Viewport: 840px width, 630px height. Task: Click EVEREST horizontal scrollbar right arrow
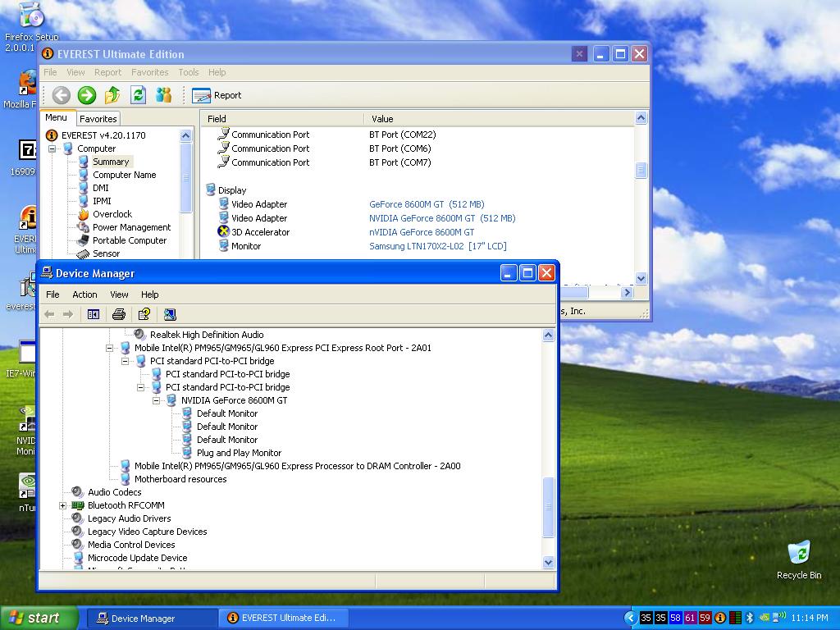(627, 293)
